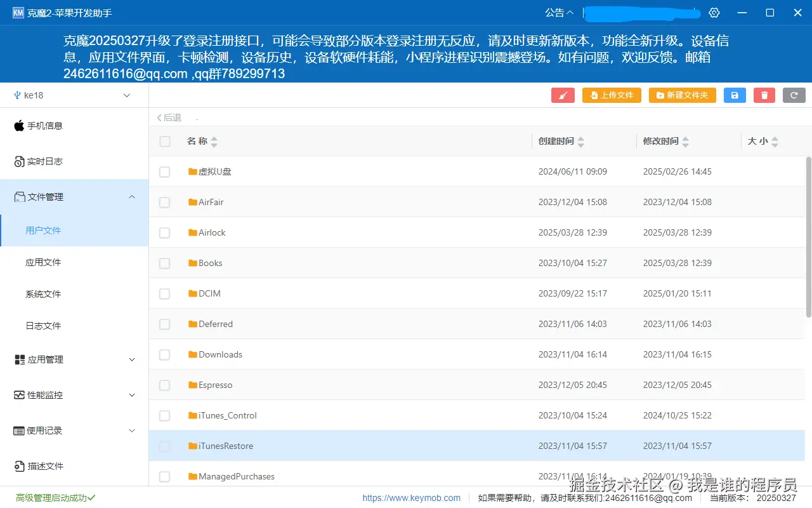The image size is (812, 508).
Task: Tick the iTunes_Control row checkbox
Action: pyautogui.click(x=165, y=415)
